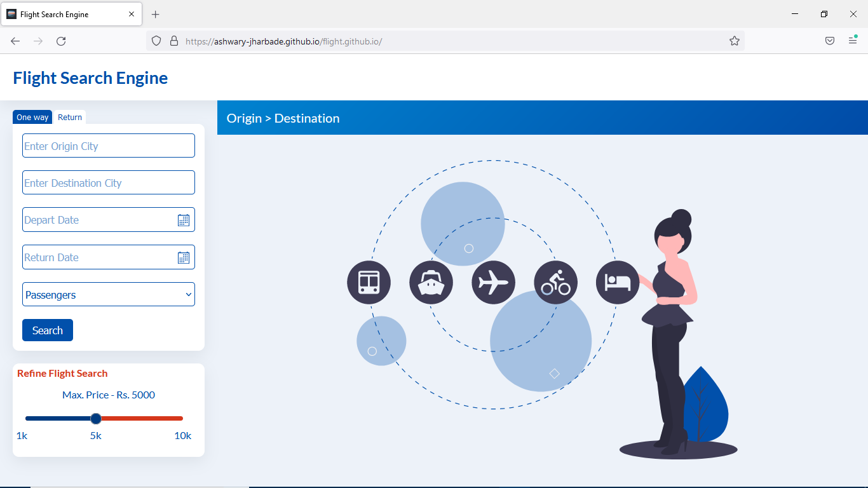Click the bus icon in illustration
868x488 pixels.
point(369,282)
